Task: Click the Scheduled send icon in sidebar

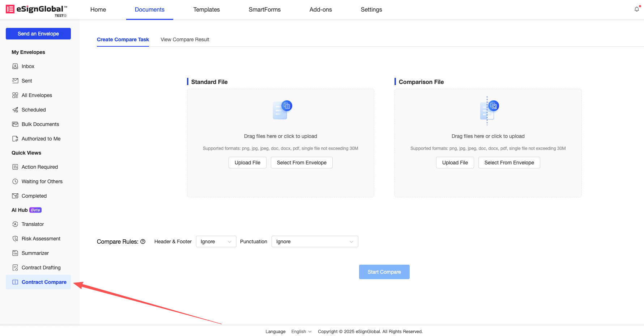Action: pos(15,110)
